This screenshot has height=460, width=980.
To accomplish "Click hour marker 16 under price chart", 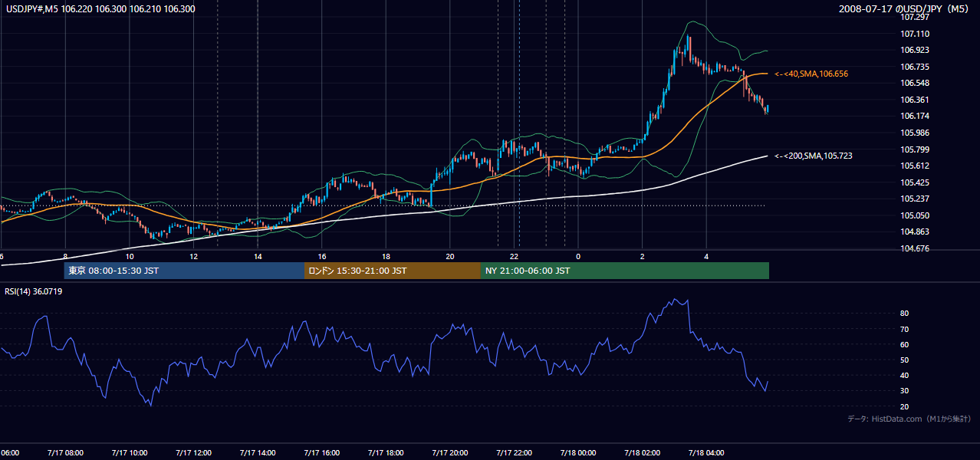I will [x=322, y=256].
